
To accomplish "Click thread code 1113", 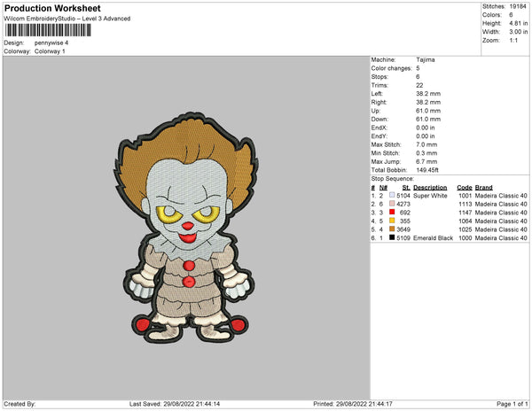I will [x=465, y=204].
